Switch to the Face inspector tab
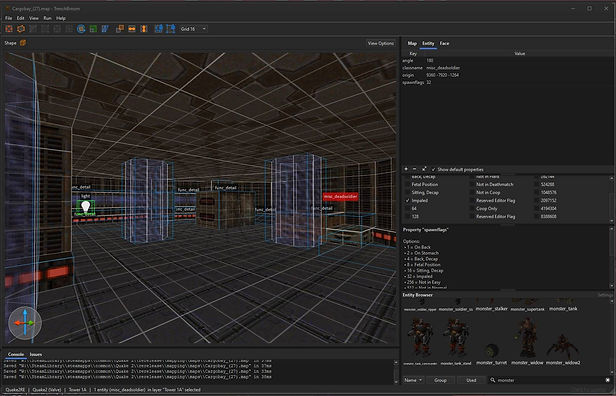This screenshot has width=616, height=396. point(444,43)
